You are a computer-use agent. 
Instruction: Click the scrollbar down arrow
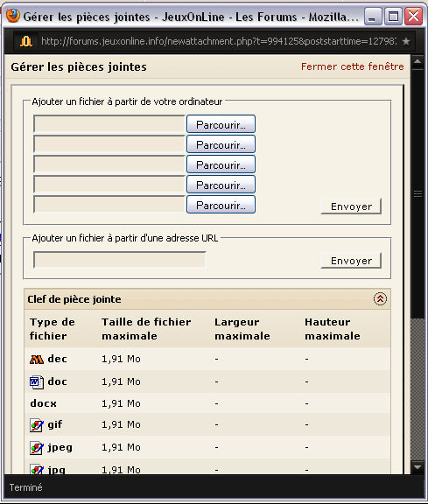(x=417, y=467)
